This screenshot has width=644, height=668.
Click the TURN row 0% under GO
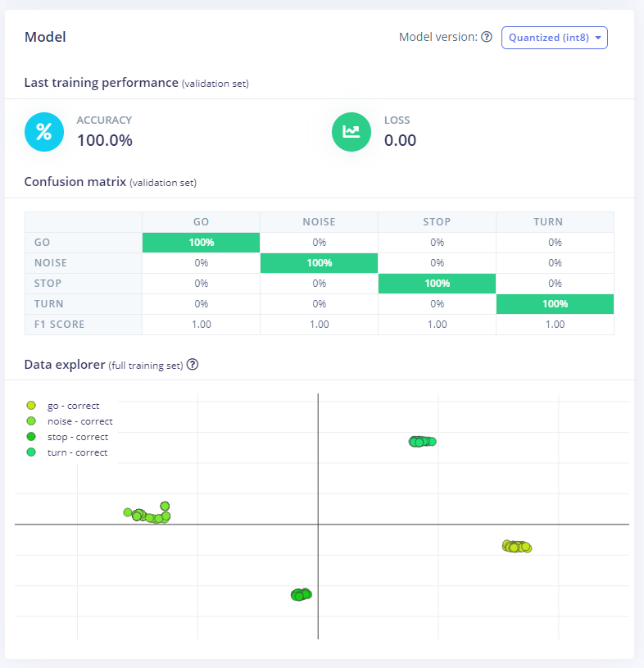pos(201,304)
